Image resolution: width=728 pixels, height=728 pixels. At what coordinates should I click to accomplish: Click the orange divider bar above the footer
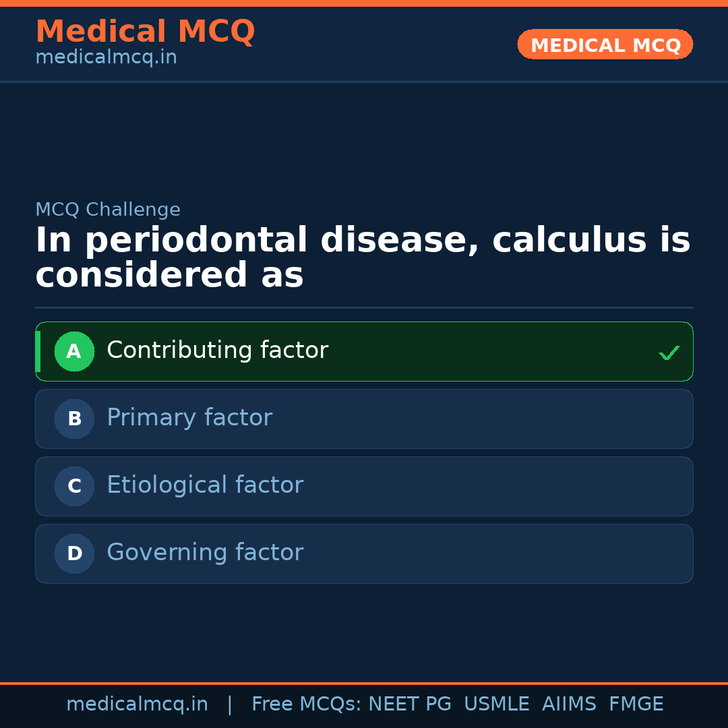(364, 682)
